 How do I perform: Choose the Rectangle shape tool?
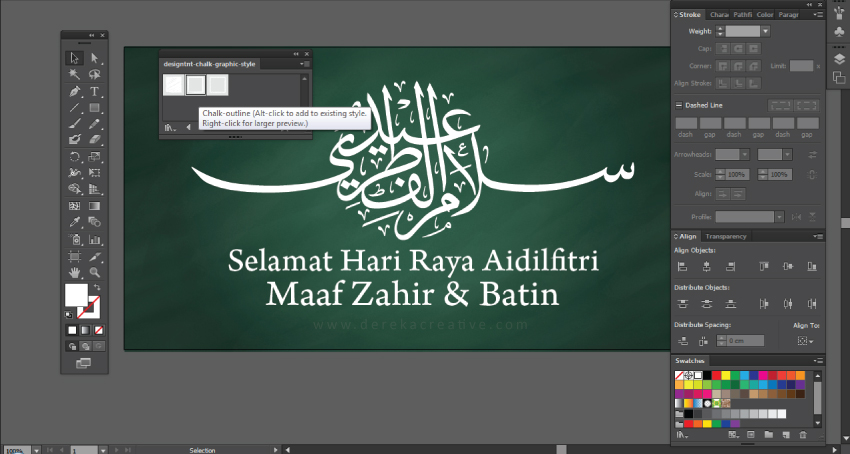[x=95, y=107]
